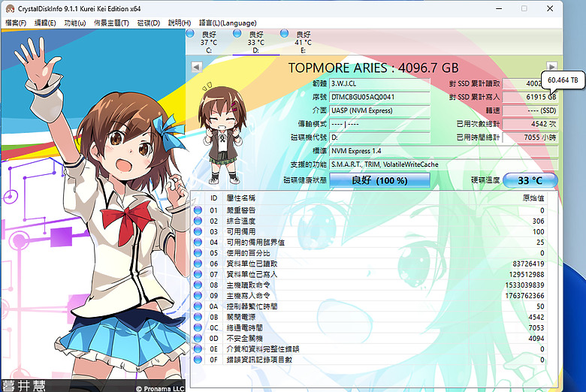Click the CrystalDiskInfo app icon in title bar
This screenshot has height=392, width=586.
(10, 8)
